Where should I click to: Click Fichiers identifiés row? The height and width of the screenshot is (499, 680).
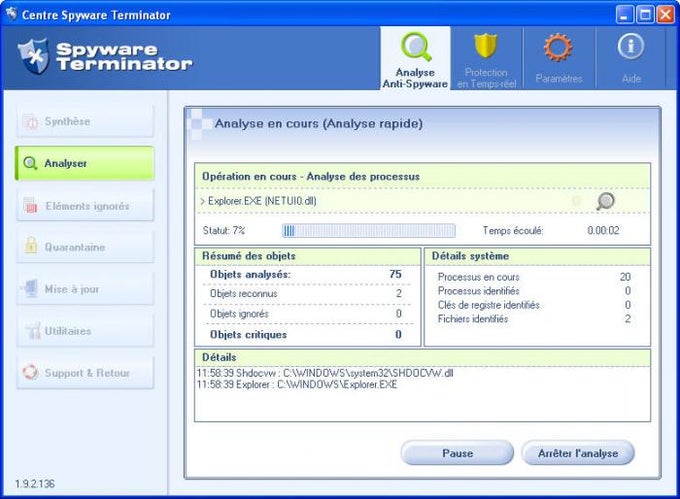click(x=534, y=319)
